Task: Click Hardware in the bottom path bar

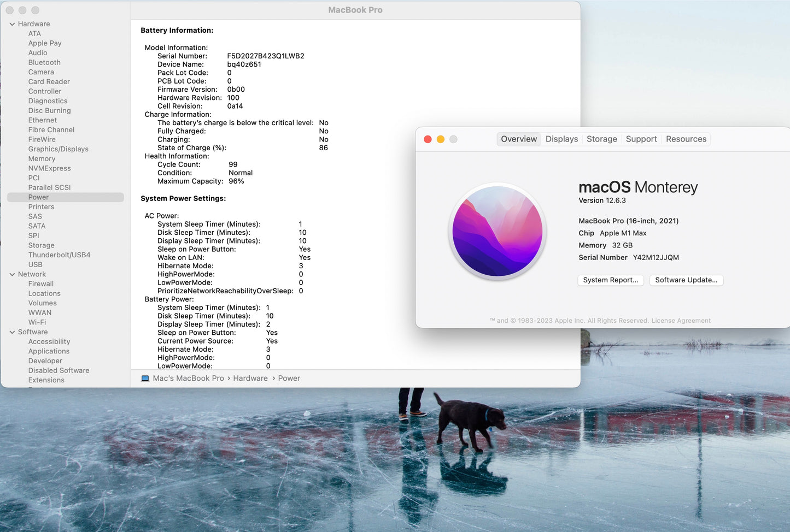Action: pyautogui.click(x=250, y=379)
